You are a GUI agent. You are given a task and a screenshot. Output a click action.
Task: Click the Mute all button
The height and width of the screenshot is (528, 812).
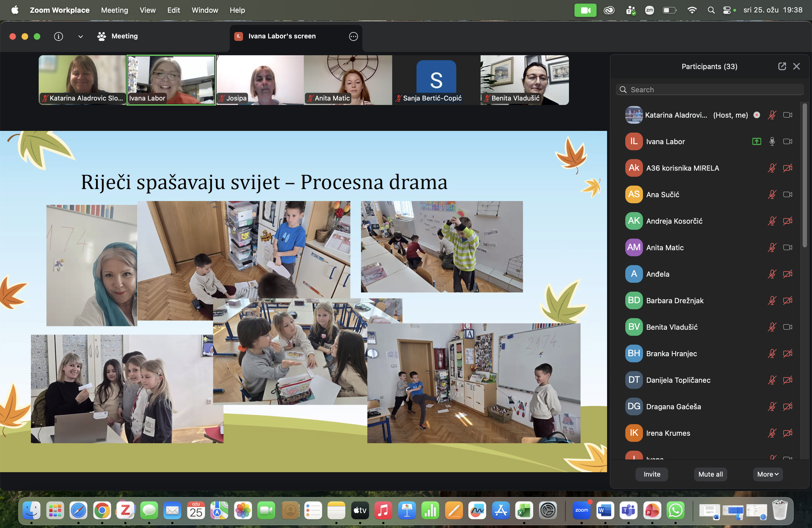pyautogui.click(x=711, y=474)
